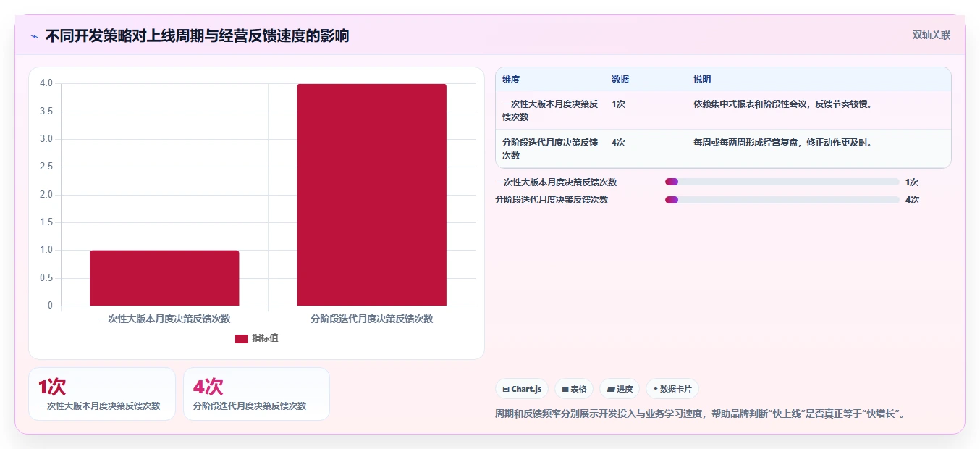Click the 一次性大版本月度决策反馈次数 progress bar
980x449 pixels.
[x=782, y=182]
